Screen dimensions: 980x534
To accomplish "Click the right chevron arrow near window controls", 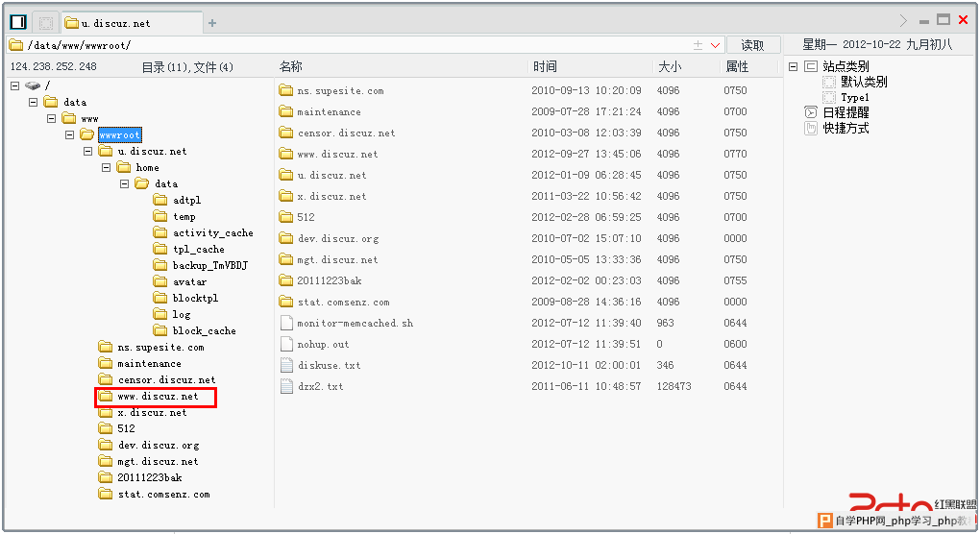I will (903, 20).
